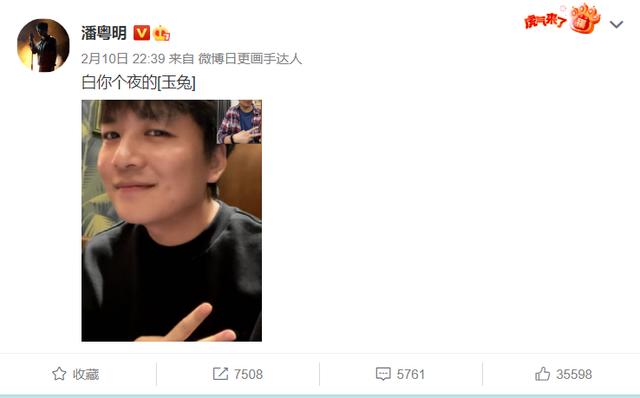This screenshot has width=640, height=398.
Task: Click the repost share arrow icon
Action: pyautogui.click(x=220, y=374)
